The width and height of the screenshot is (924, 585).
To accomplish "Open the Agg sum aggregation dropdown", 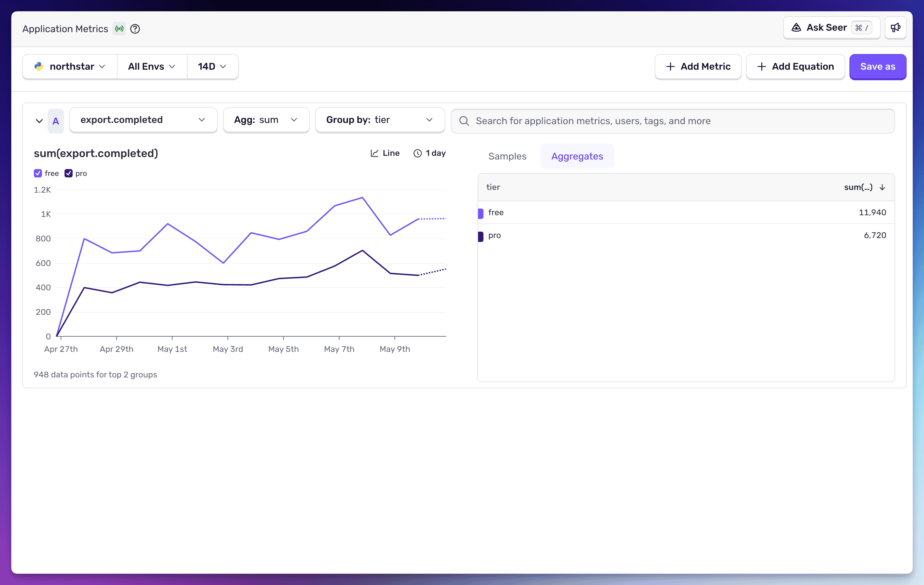I will [266, 120].
